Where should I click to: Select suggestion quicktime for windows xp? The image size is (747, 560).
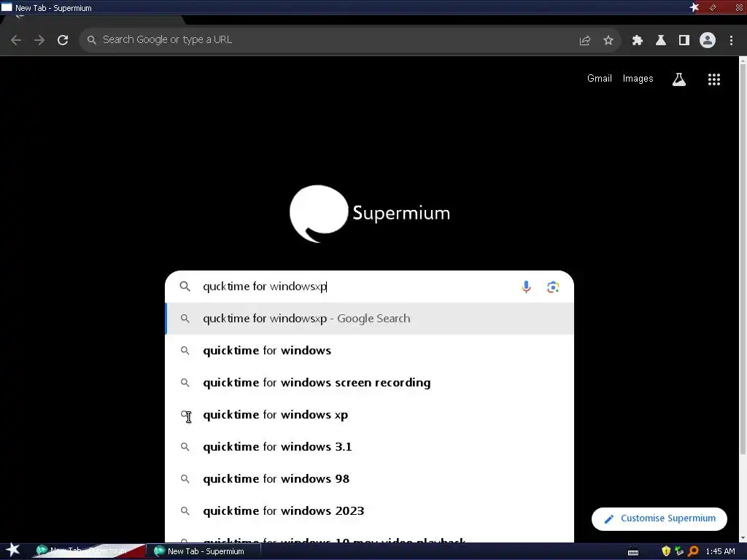[x=369, y=415]
